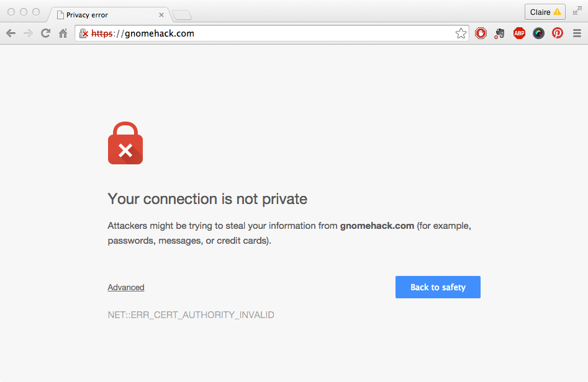Open the home page via house icon

63,33
